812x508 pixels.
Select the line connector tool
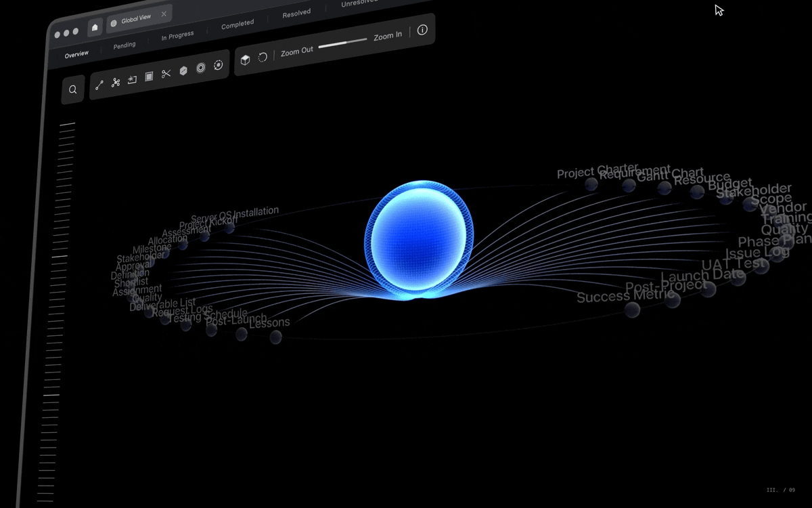coord(99,85)
